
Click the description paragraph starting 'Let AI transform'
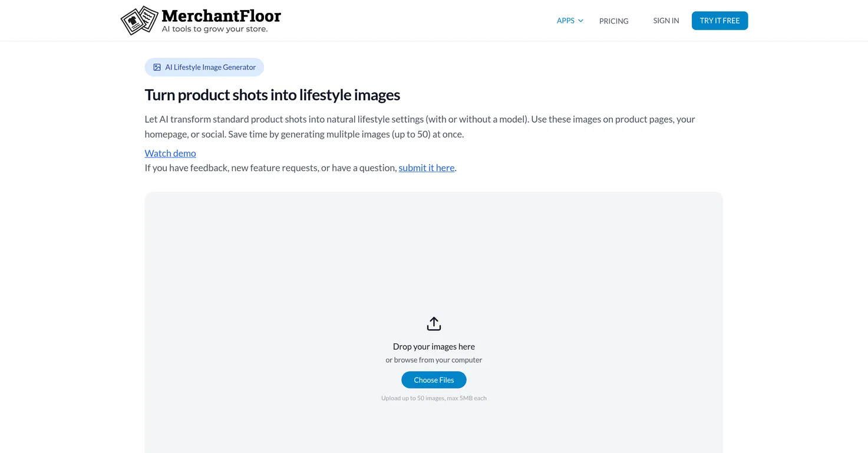pyautogui.click(x=420, y=126)
